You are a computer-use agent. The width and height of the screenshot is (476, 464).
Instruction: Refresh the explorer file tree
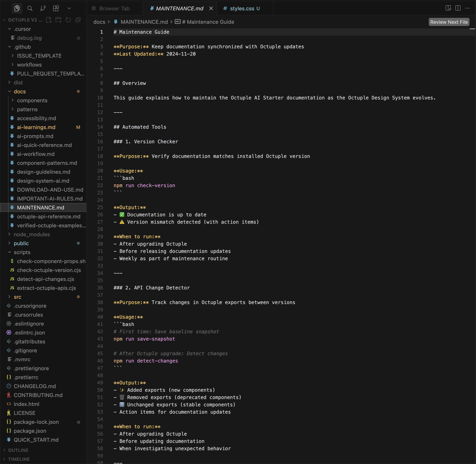click(x=68, y=20)
